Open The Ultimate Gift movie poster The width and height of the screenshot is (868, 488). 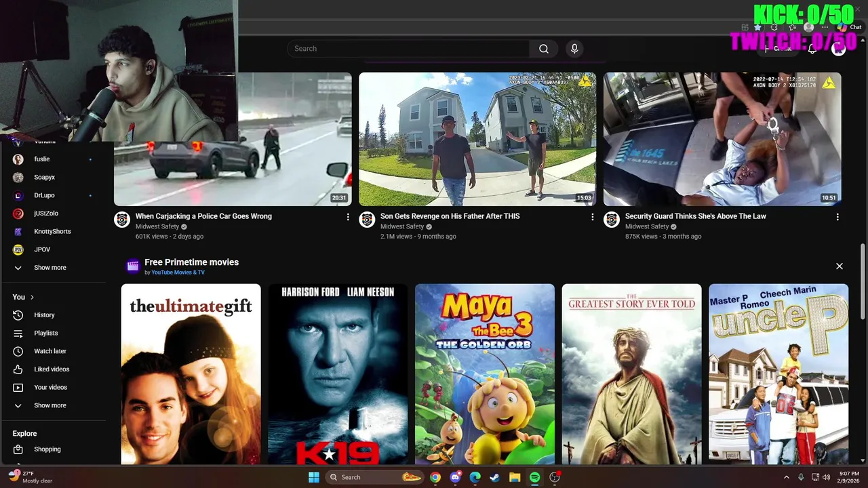[191, 374]
